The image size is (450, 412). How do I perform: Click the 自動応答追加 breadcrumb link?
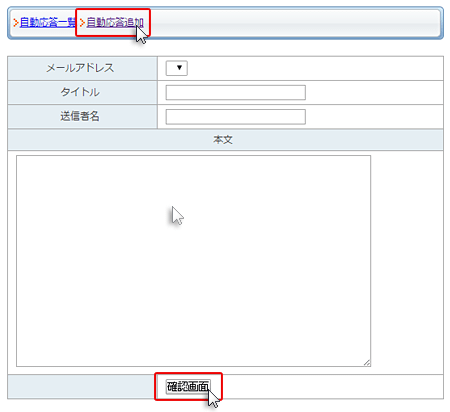click(115, 23)
